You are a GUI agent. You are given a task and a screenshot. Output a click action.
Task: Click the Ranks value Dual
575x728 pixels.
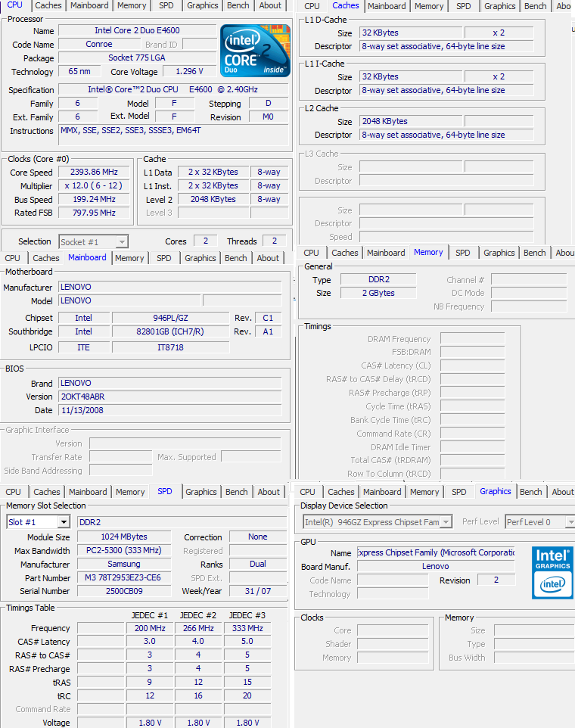click(x=257, y=564)
